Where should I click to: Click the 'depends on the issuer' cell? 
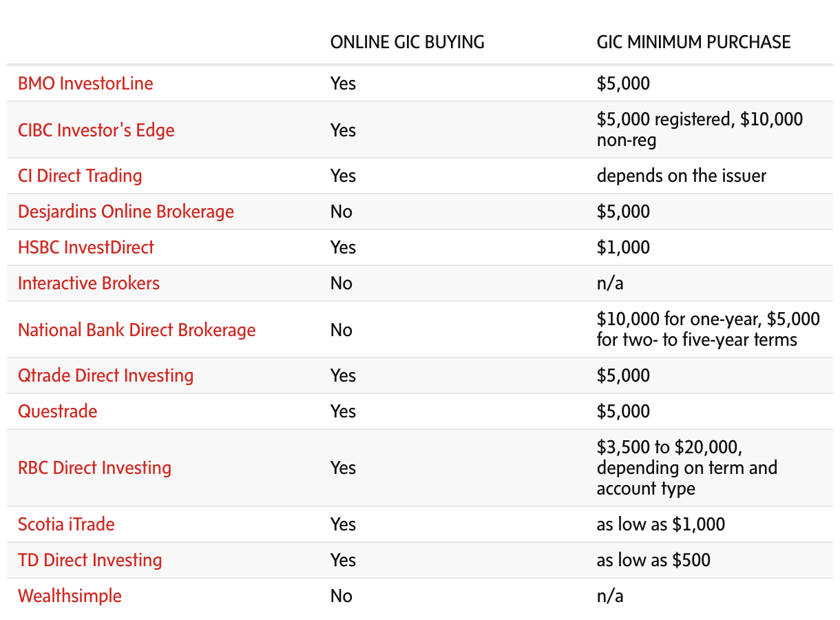click(x=681, y=176)
